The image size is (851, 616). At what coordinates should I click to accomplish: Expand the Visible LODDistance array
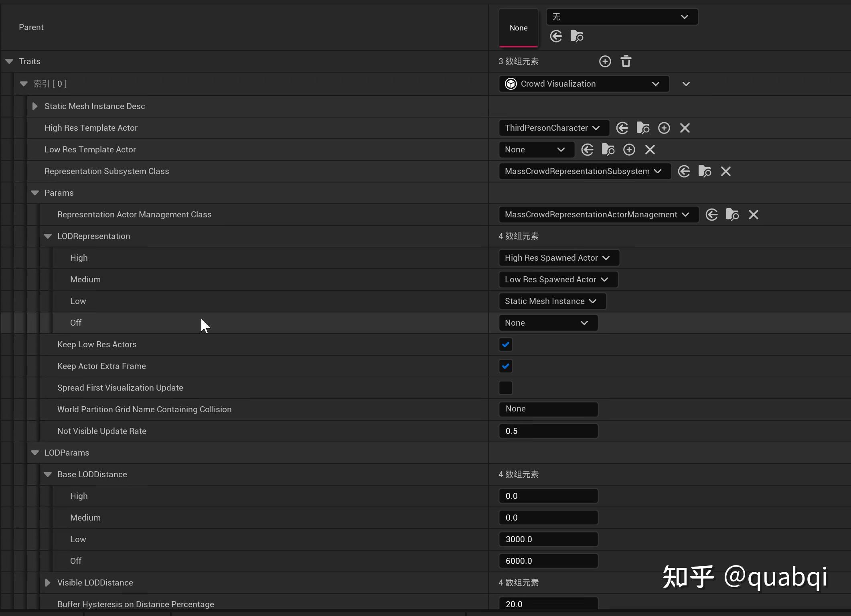(x=48, y=583)
